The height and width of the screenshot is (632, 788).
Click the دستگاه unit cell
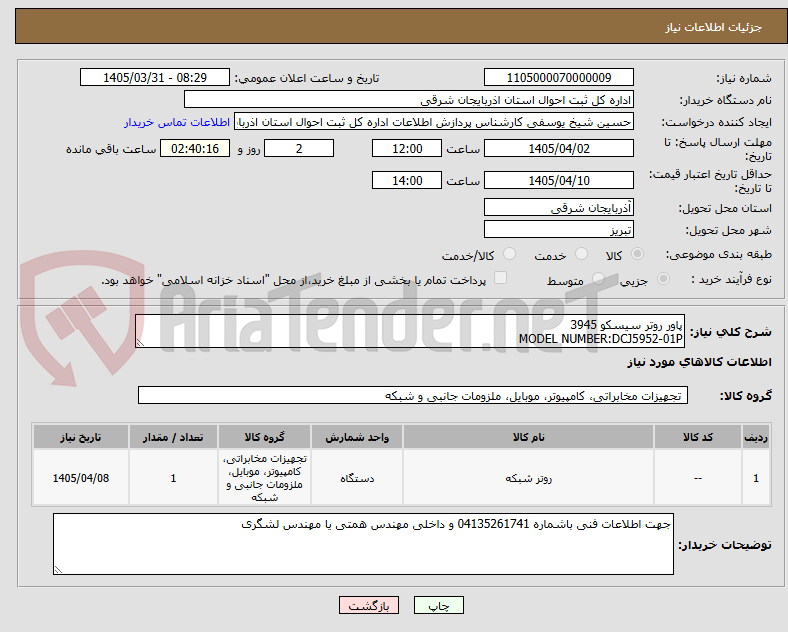pos(357,478)
